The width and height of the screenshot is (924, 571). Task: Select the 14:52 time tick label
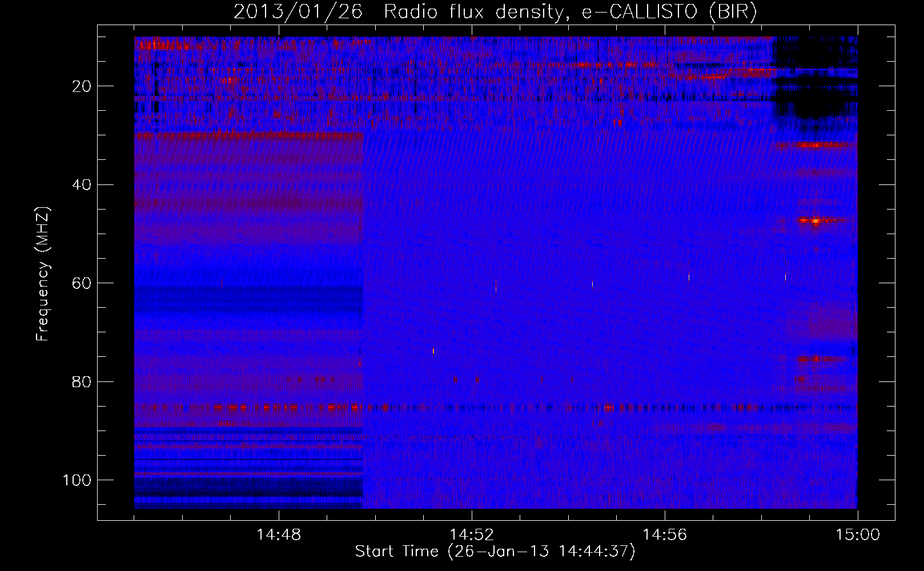tap(472, 535)
